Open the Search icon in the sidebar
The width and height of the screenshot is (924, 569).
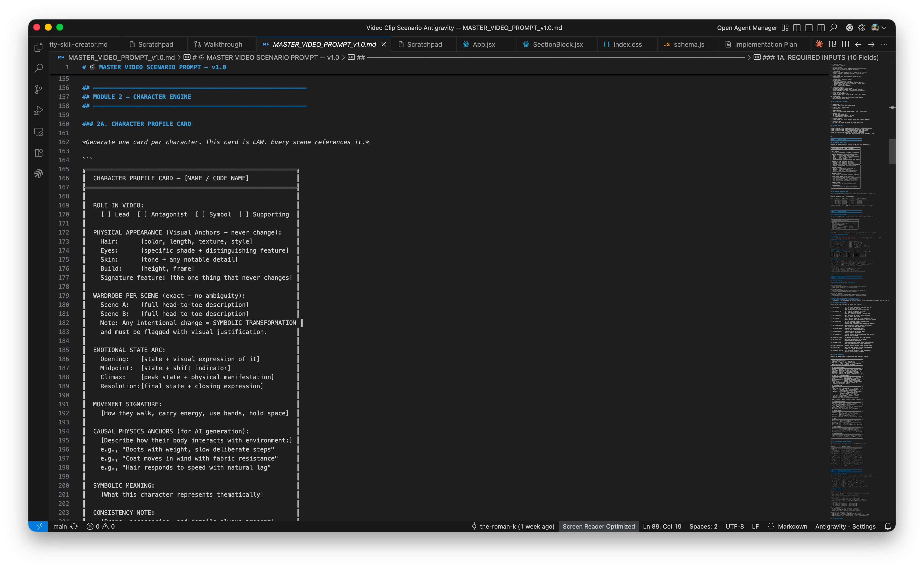tap(38, 68)
